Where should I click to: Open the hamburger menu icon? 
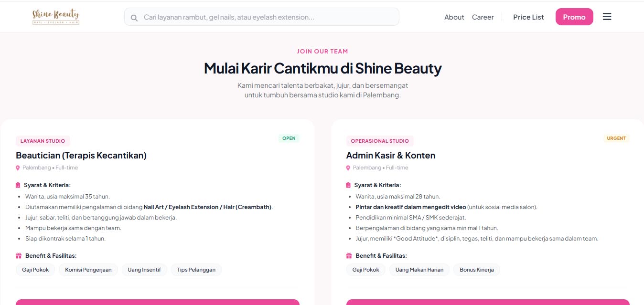coord(607,17)
